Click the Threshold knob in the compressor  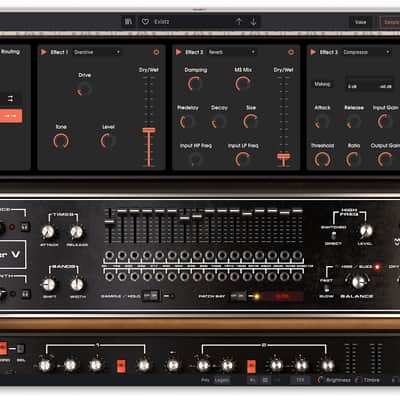322,159
